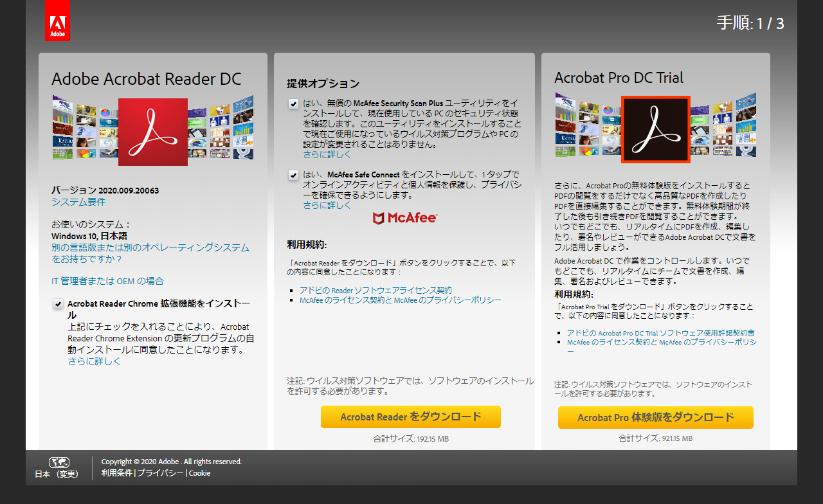Open アドビの Reader ソフトウェアライセンス契約 link

[x=375, y=291]
